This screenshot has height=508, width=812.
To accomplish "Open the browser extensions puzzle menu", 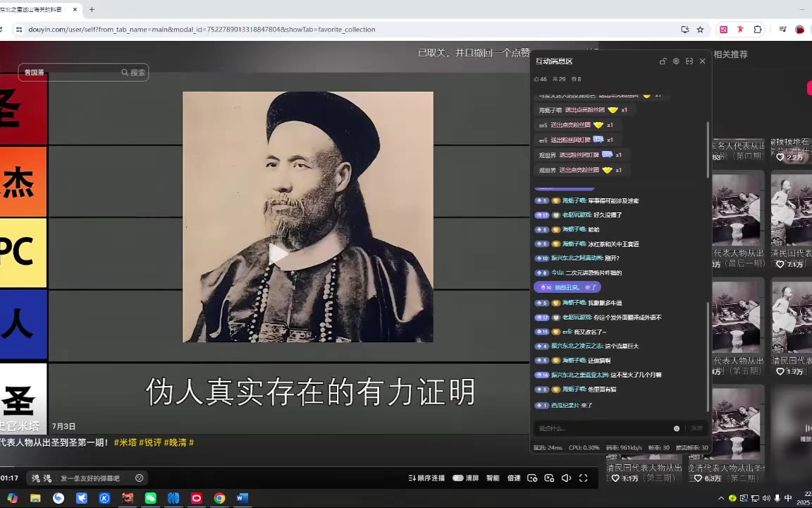I will click(x=758, y=30).
